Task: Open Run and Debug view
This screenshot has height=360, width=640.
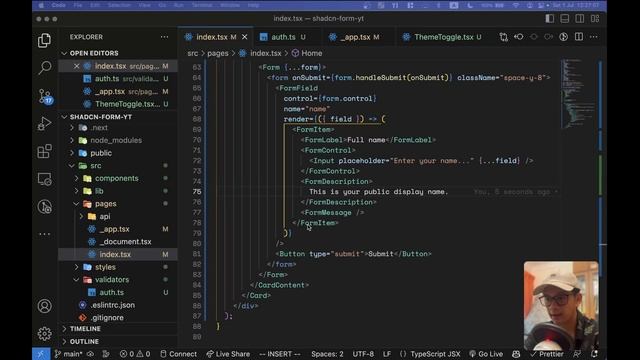Action: tap(44, 123)
